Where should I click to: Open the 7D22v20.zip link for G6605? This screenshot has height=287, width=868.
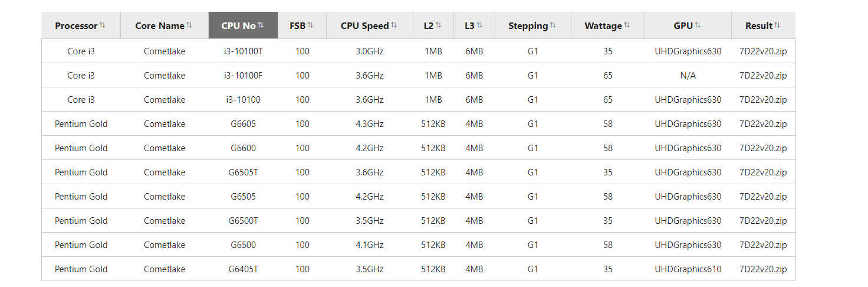point(763,124)
